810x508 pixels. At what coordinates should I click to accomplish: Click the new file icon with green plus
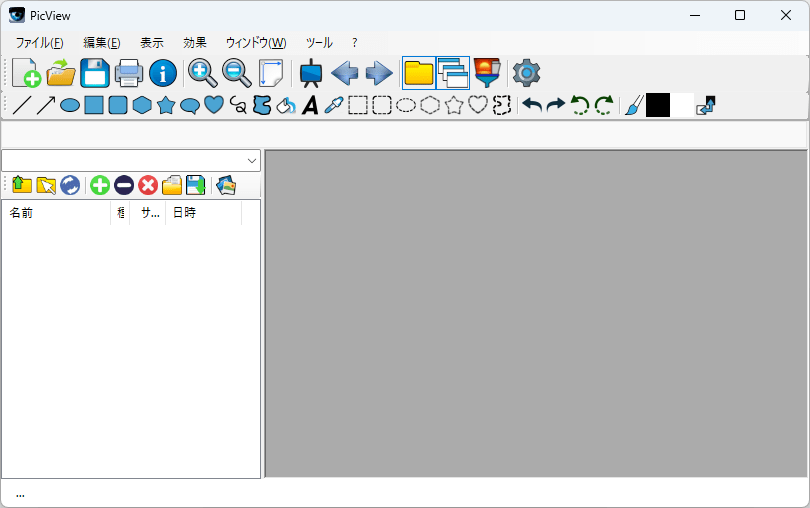[x=27, y=73]
